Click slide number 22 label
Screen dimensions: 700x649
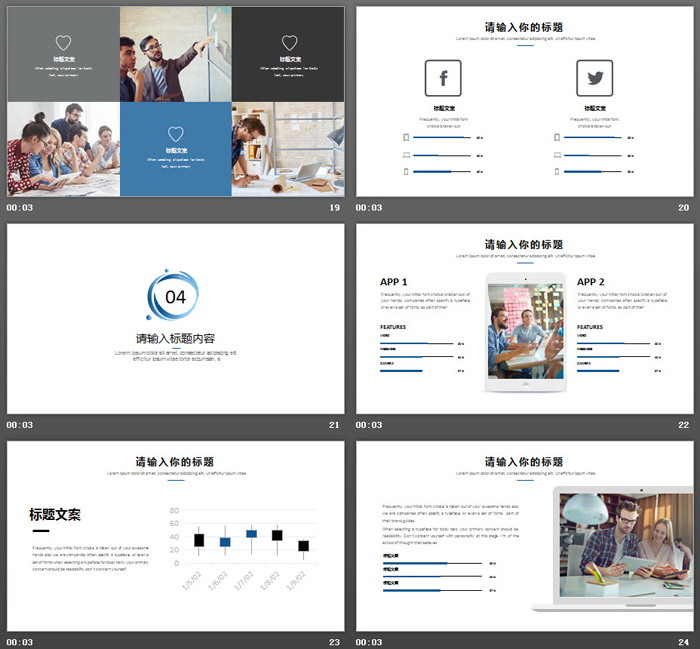click(x=683, y=425)
